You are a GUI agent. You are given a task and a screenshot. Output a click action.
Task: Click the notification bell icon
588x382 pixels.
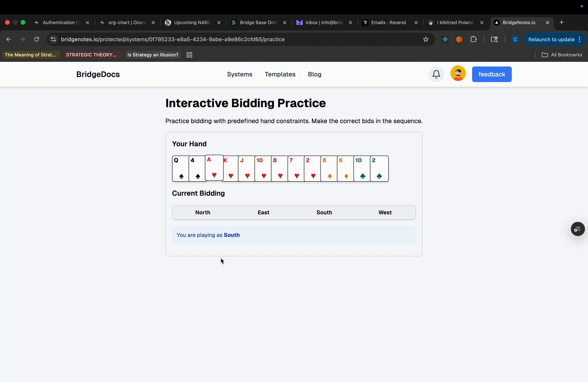click(x=436, y=74)
